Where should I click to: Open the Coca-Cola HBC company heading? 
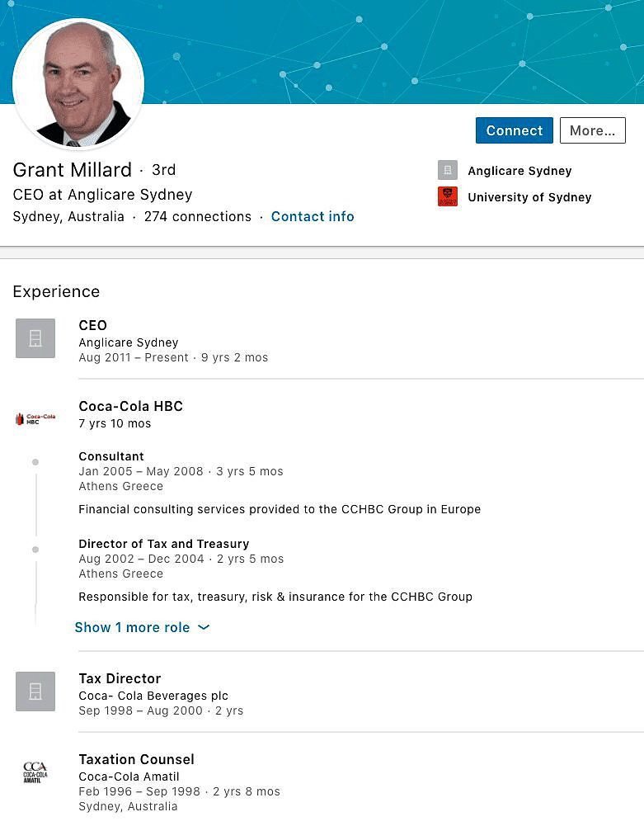click(130, 406)
